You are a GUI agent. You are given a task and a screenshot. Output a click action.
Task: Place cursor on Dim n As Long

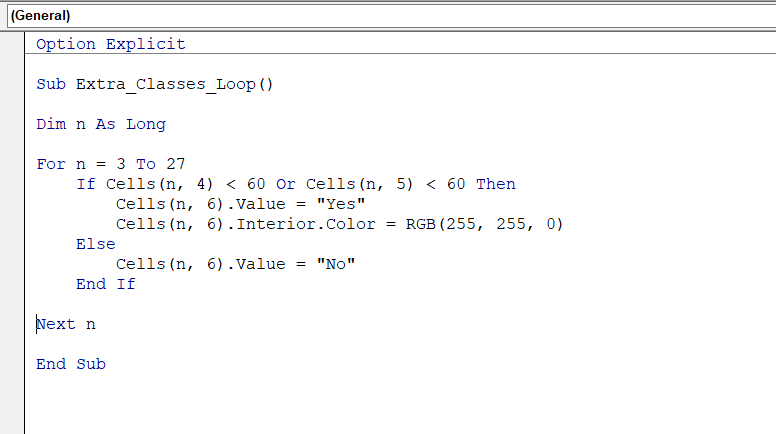click(x=100, y=124)
